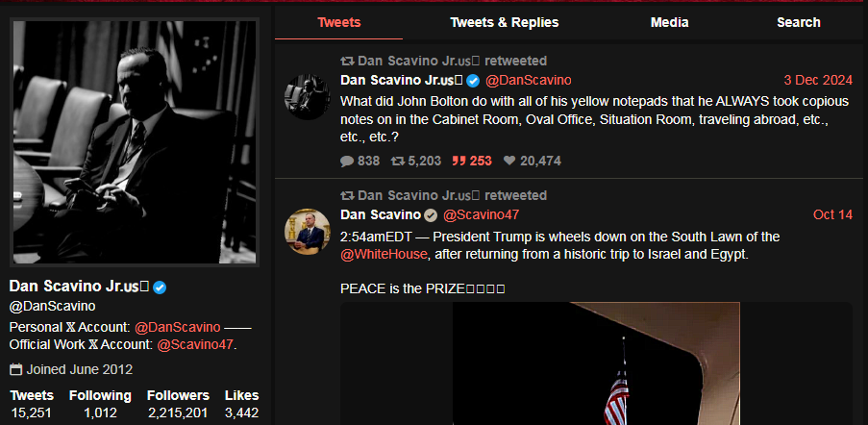Switch to the Tweets tab

(338, 22)
